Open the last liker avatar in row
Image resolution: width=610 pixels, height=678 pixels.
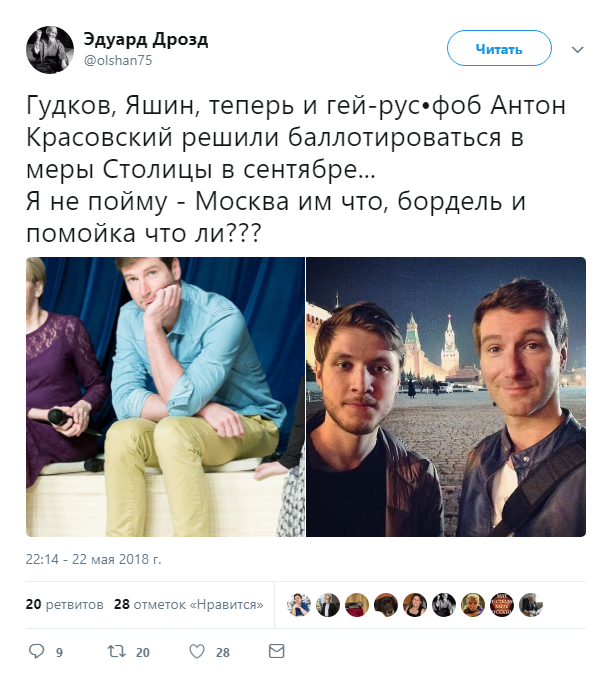(x=530, y=604)
